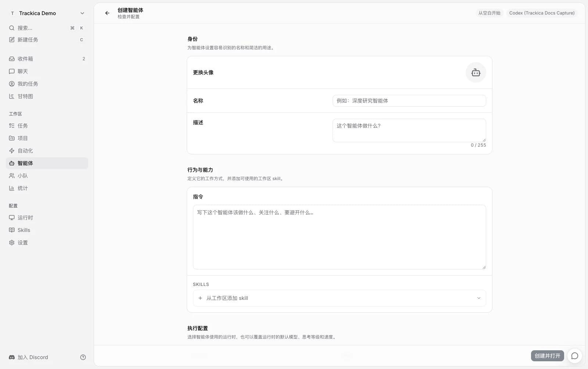Click the 执行配置 heading

(198, 328)
